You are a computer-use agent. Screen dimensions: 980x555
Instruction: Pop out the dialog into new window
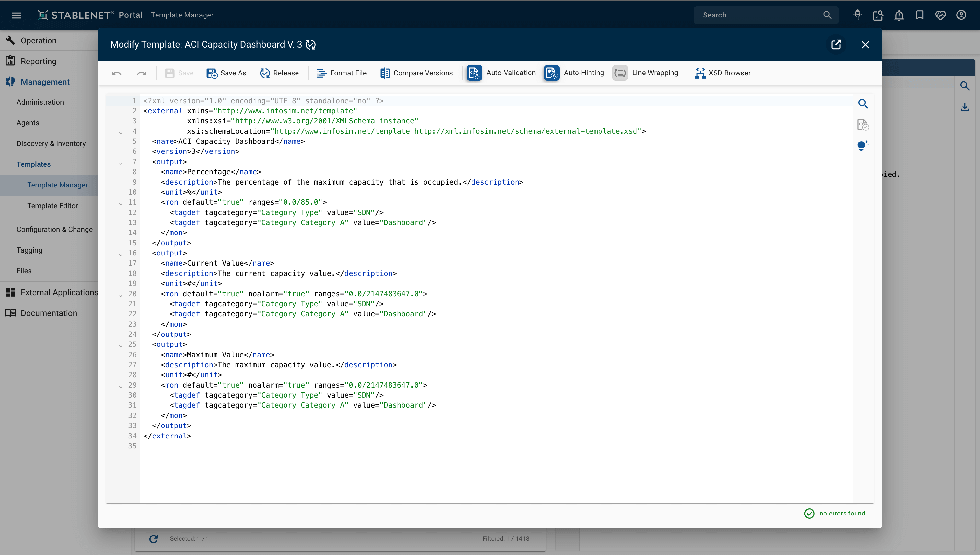836,45
